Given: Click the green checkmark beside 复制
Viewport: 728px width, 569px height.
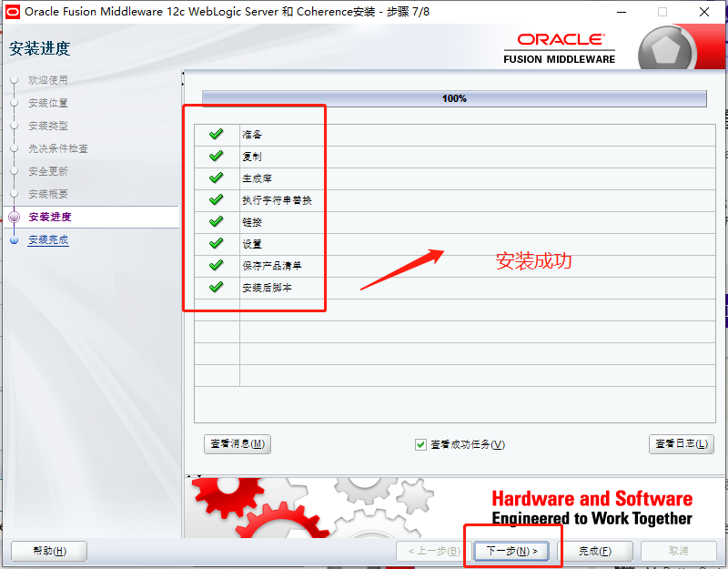Looking at the screenshot, I should [x=216, y=156].
